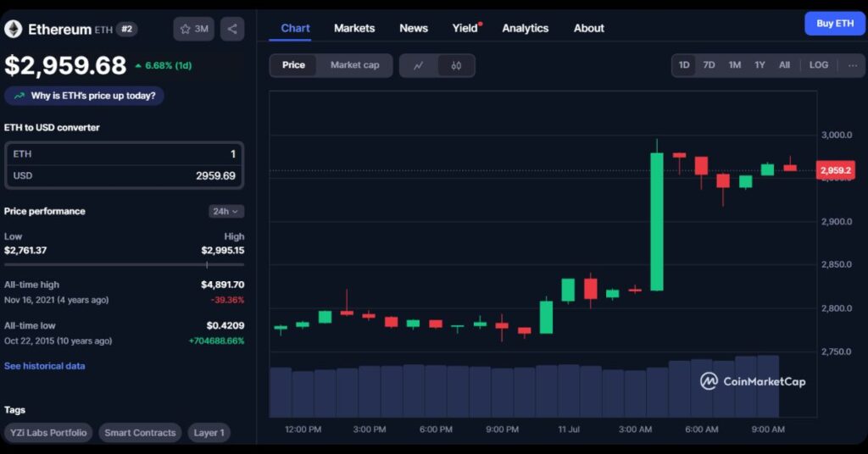The width and height of the screenshot is (868, 454).
Task: Open See historical data link
Action: (45, 366)
